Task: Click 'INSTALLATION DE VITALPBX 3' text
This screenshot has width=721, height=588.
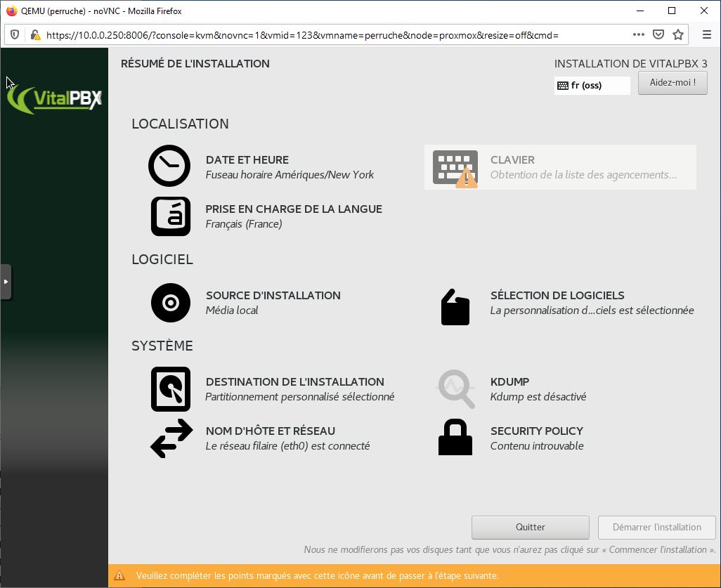Action: [630, 63]
